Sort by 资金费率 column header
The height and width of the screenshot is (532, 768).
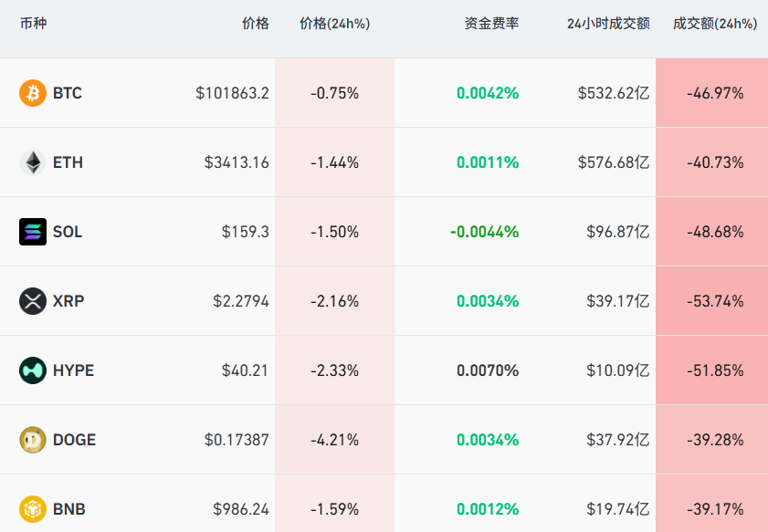coord(491,24)
